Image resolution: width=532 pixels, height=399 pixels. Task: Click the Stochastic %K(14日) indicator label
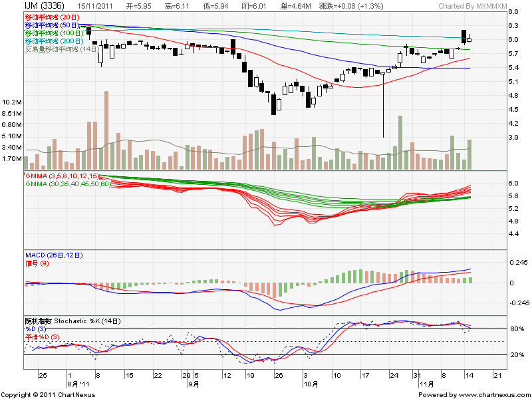[x=72, y=321]
